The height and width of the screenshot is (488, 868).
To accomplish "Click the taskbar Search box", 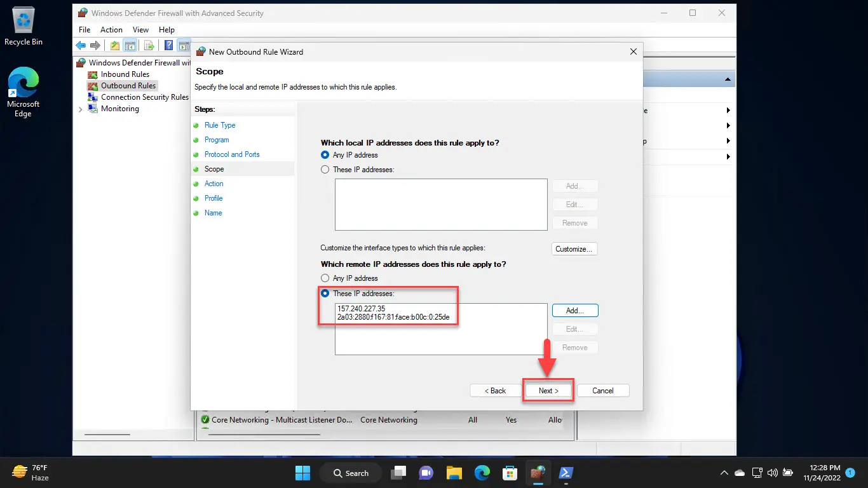I will coord(352,473).
